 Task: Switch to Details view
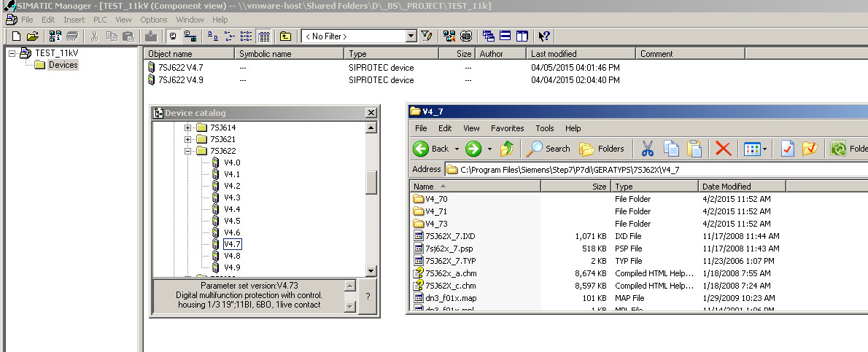[263, 36]
